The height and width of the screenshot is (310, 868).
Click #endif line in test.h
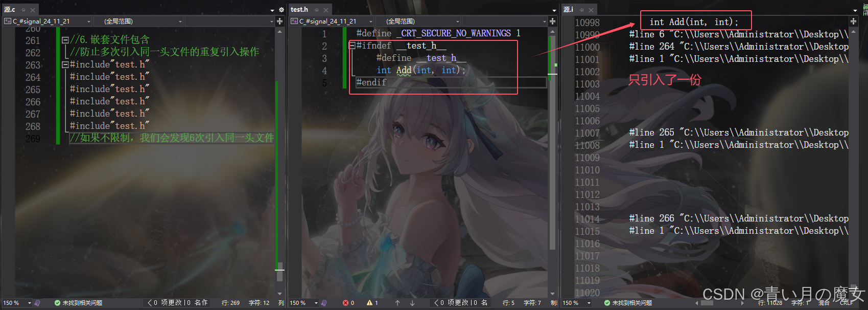(x=371, y=82)
